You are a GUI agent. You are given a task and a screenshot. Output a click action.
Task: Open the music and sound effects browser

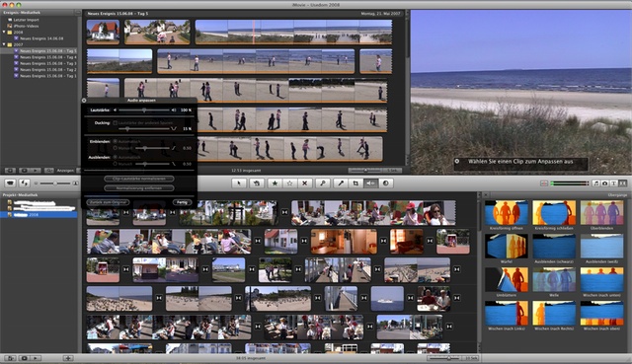pyautogui.click(x=596, y=183)
